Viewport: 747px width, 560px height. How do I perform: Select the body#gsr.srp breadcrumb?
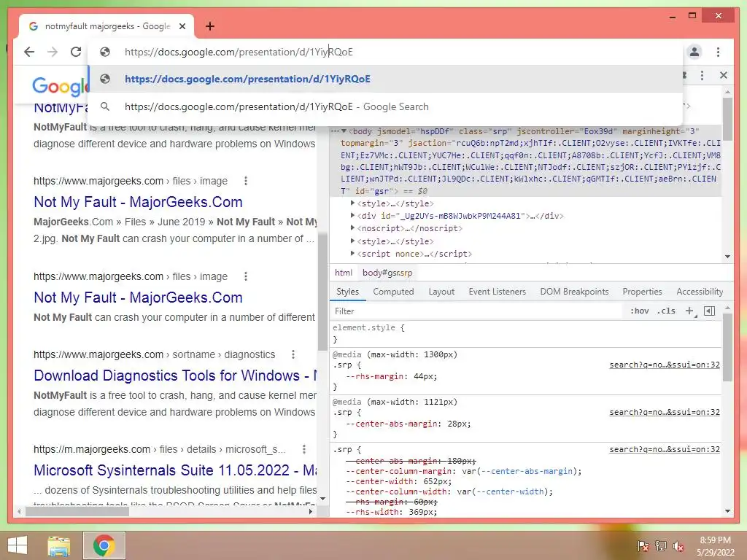387,273
